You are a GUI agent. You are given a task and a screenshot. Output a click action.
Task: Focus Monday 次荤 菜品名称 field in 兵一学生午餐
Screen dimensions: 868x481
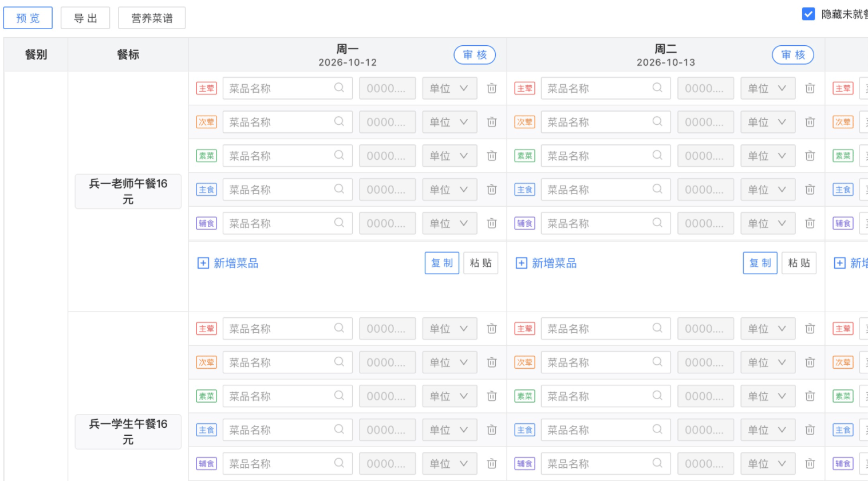[287, 363]
